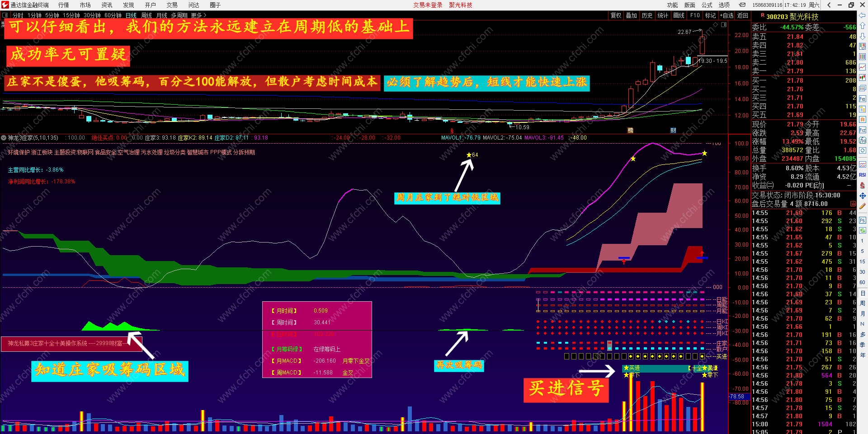
Task: Click the red dollar sign icon in sidebar
Action: (x=863, y=185)
